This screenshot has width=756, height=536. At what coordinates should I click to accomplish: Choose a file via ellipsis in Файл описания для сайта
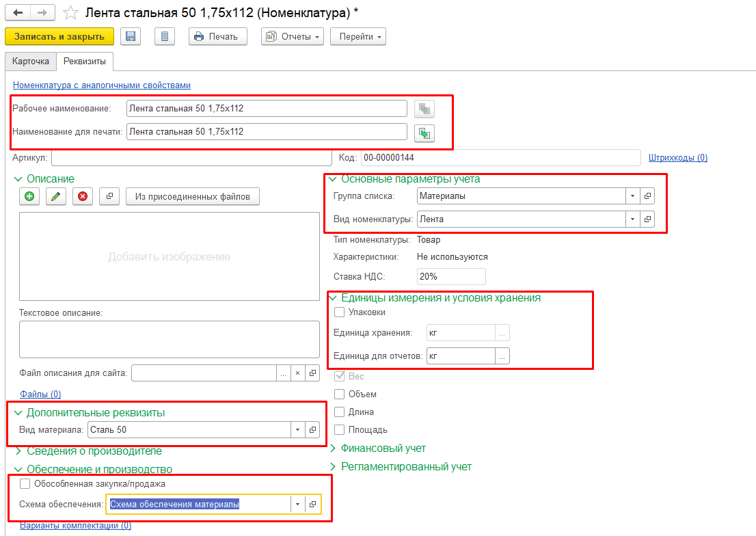pyautogui.click(x=284, y=373)
